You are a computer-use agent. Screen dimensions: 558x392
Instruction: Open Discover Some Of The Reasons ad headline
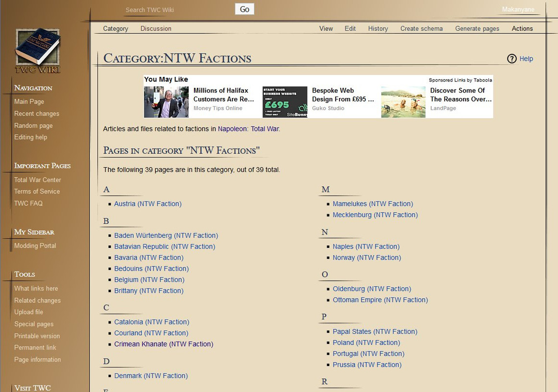pos(461,95)
